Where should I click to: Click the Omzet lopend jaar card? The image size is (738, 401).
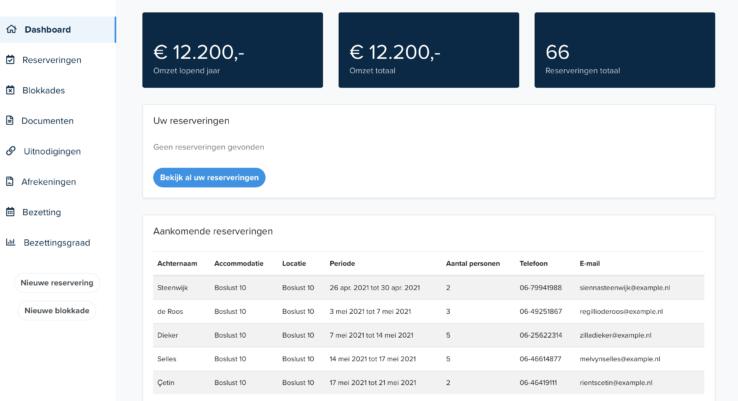coord(233,50)
